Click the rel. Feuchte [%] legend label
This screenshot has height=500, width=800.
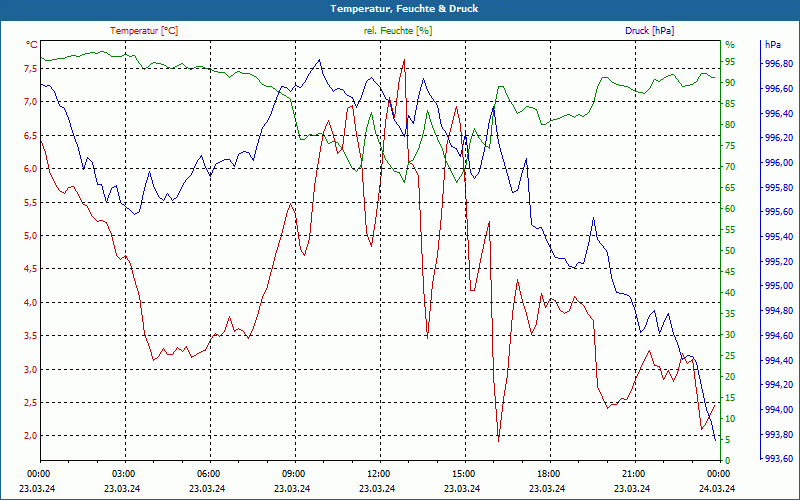(397, 31)
